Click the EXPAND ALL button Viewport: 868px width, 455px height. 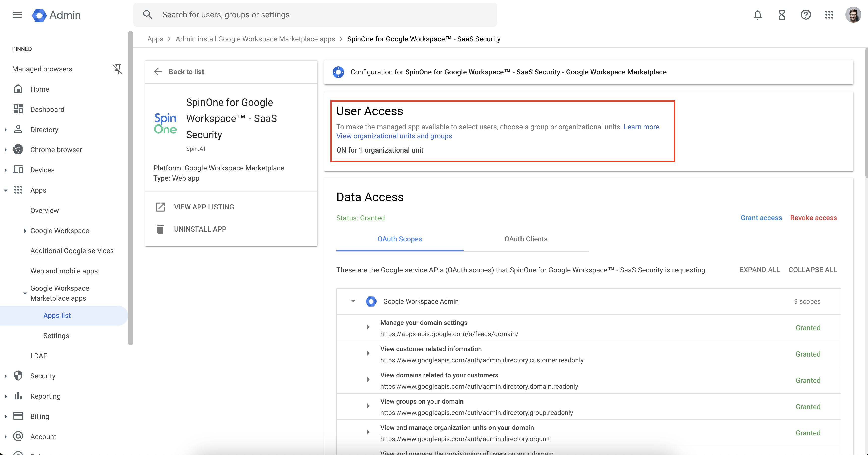(760, 270)
